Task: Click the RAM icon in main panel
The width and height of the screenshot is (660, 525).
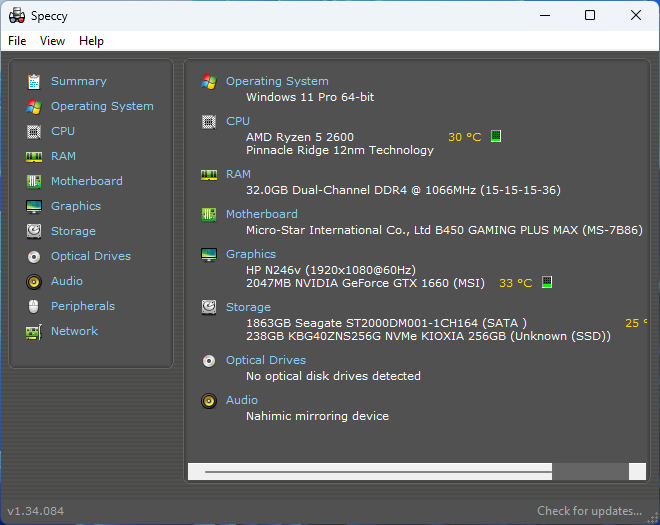Action: [209, 175]
